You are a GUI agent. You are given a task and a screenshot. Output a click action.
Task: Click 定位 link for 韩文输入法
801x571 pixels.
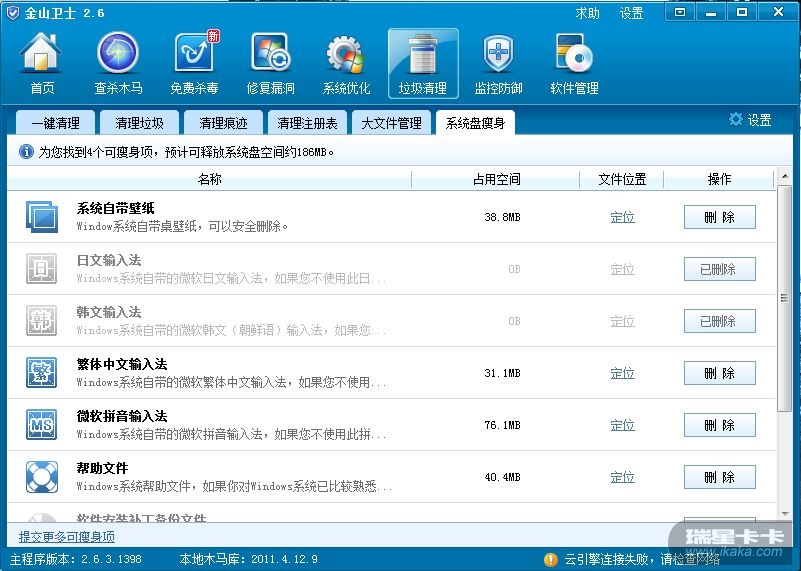pyautogui.click(x=622, y=321)
